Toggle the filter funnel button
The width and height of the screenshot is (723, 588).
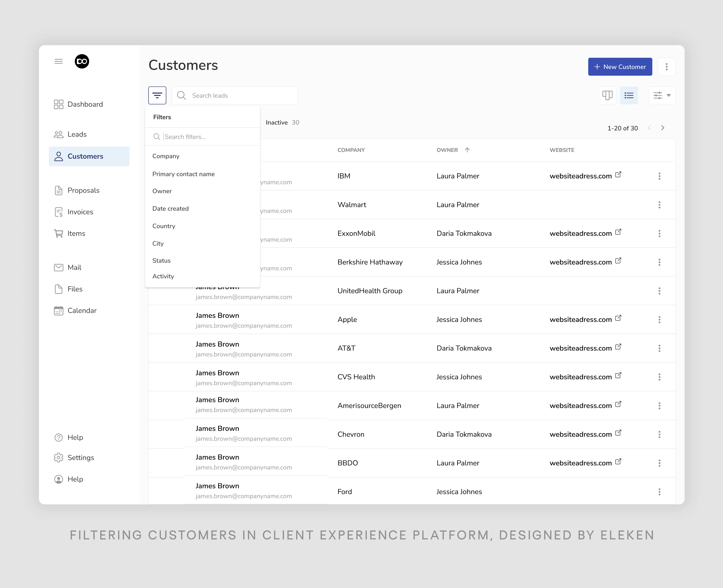tap(157, 95)
